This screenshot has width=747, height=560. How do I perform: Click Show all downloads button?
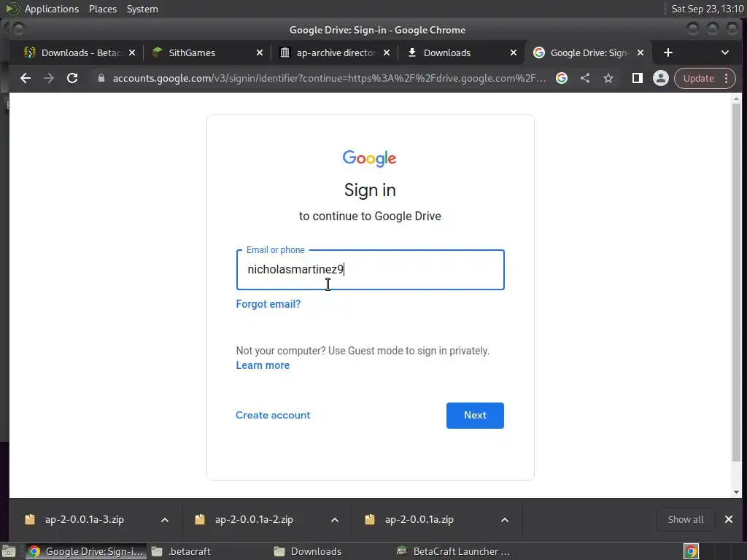686,519
